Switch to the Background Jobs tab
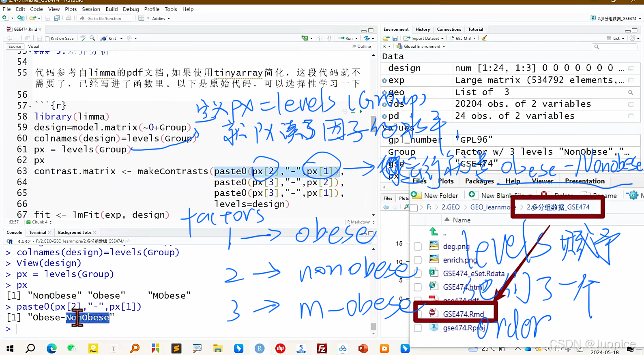 click(75, 232)
